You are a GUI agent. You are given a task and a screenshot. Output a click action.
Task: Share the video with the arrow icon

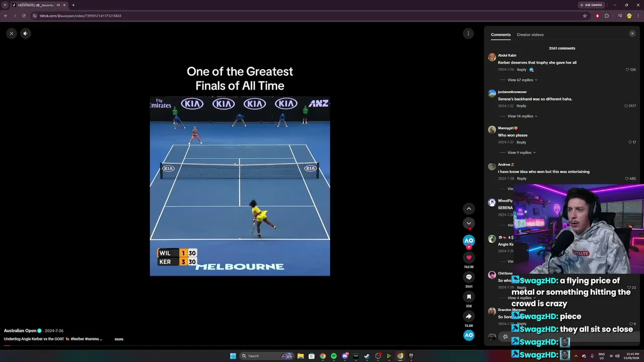click(469, 316)
